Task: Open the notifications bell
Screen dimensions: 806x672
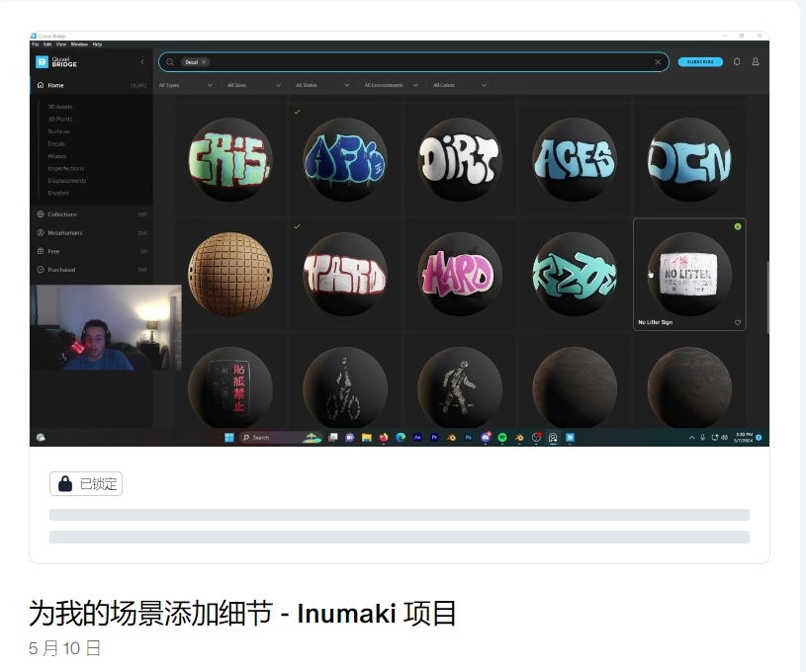Action: click(x=737, y=61)
